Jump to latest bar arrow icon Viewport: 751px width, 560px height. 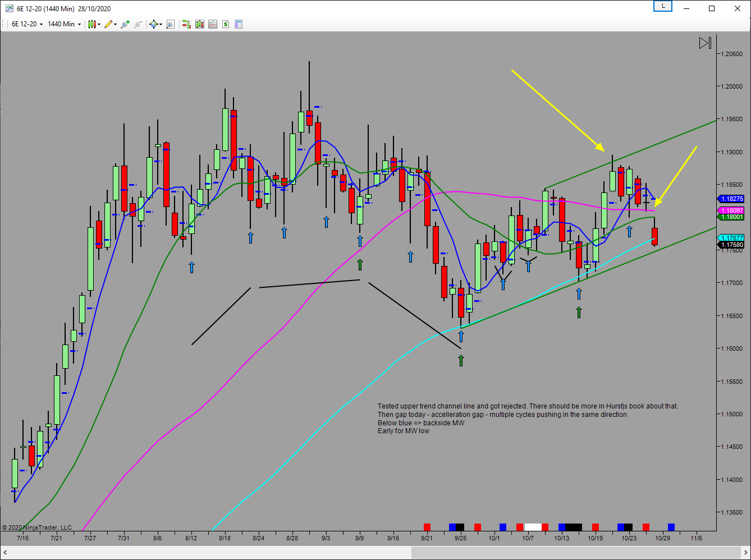(705, 43)
